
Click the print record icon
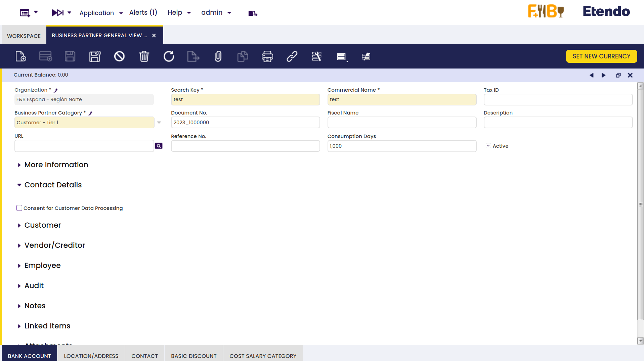click(267, 56)
